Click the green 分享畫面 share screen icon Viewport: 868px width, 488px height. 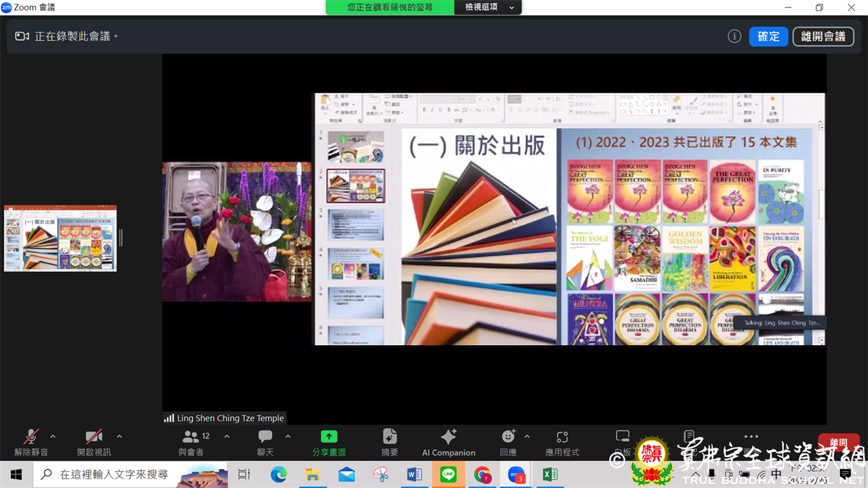pyautogui.click(x=329, y=437)
